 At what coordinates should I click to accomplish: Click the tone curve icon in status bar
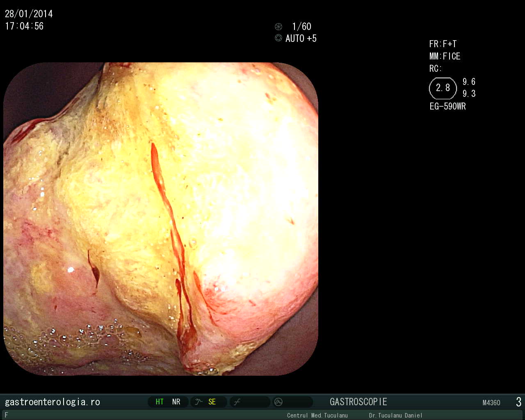pyautogui.click(x=237, y=402)
